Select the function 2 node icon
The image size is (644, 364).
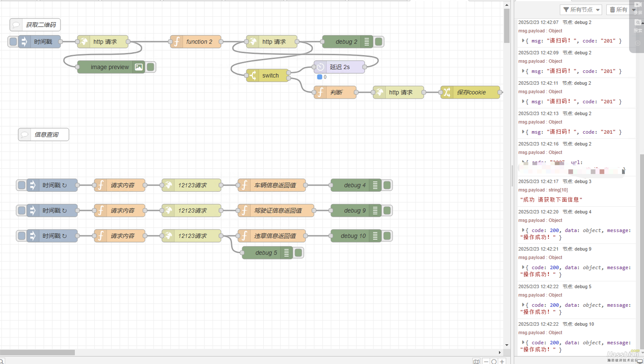pyautogui.click(x=177, y=42)
